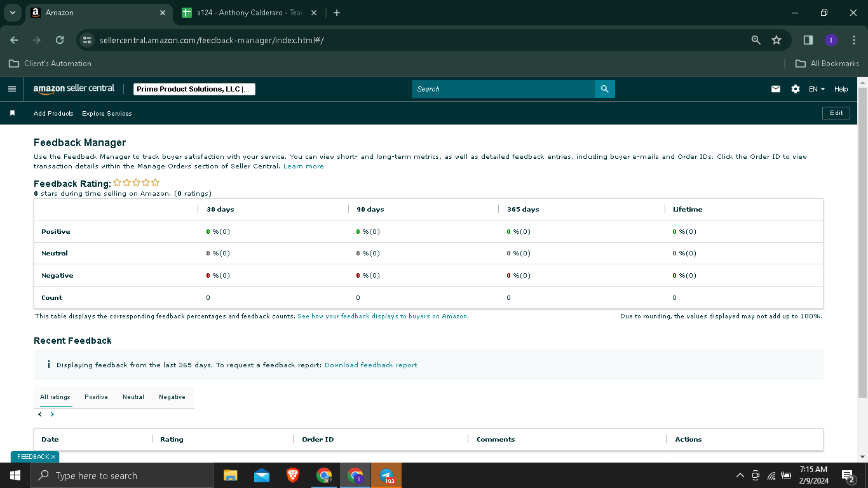
Task: Click the Feedback Manager heading
Action: click(x=80, y=143)
